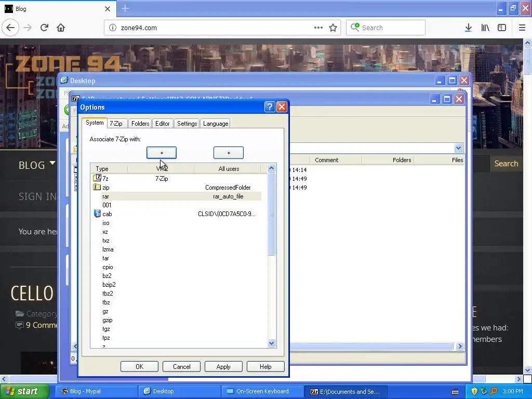
Task: Click the zip file type icon
Action: pos(97,187)
